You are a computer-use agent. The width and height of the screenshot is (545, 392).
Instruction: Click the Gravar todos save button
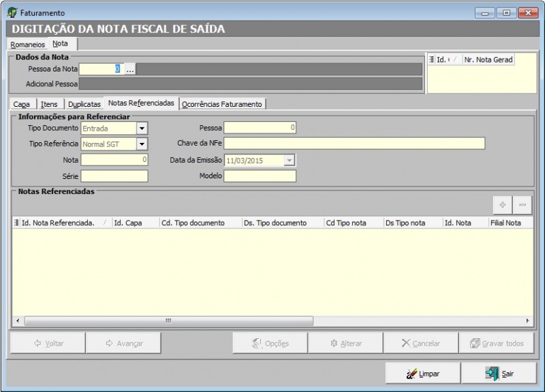click(x=496, y=344)
